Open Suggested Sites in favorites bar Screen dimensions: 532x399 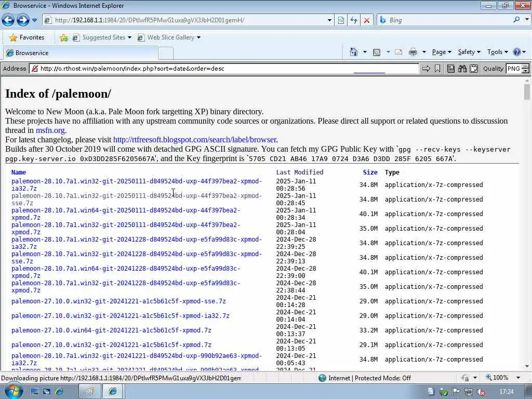tap(101, 37)
